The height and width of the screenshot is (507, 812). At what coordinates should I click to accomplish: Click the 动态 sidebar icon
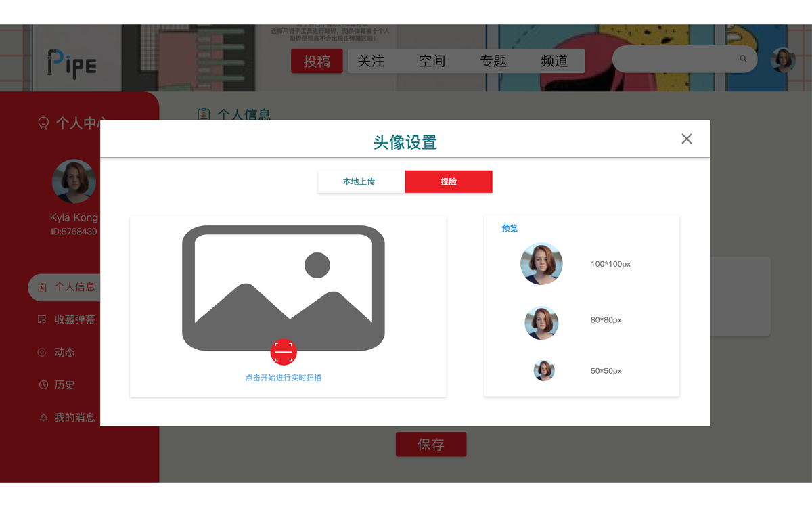pos(42,352)
